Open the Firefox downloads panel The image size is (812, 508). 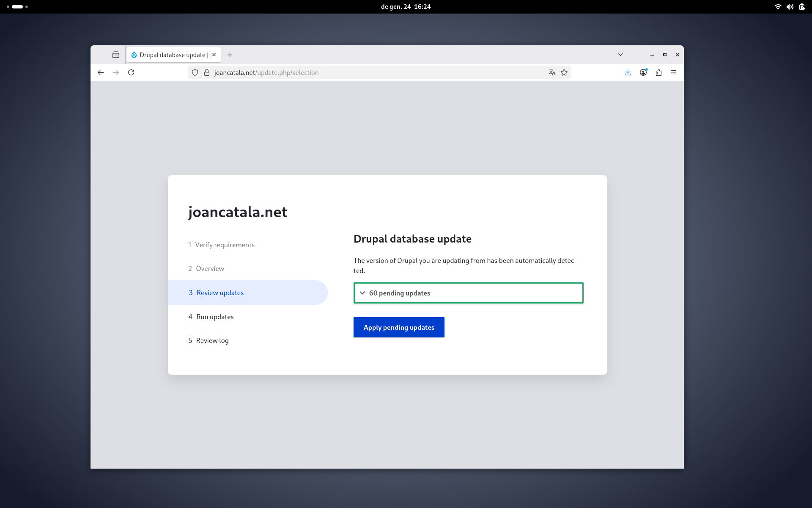pyautogui.click(x=628, y=72)
